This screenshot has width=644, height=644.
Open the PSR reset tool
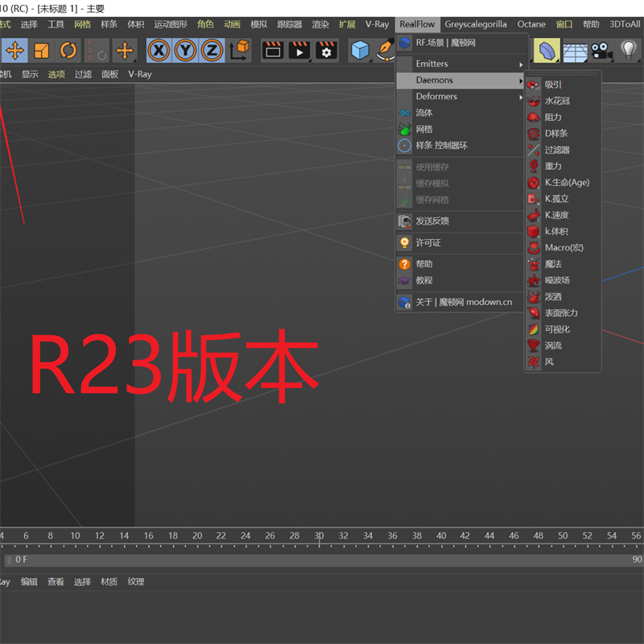tap(97, 51)
